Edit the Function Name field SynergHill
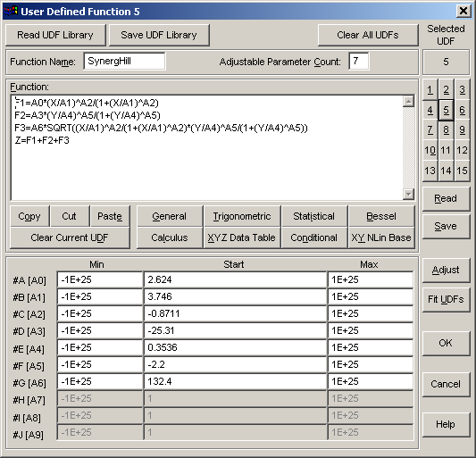The width and height of the screenshot is (476, 458). (124, 61)
